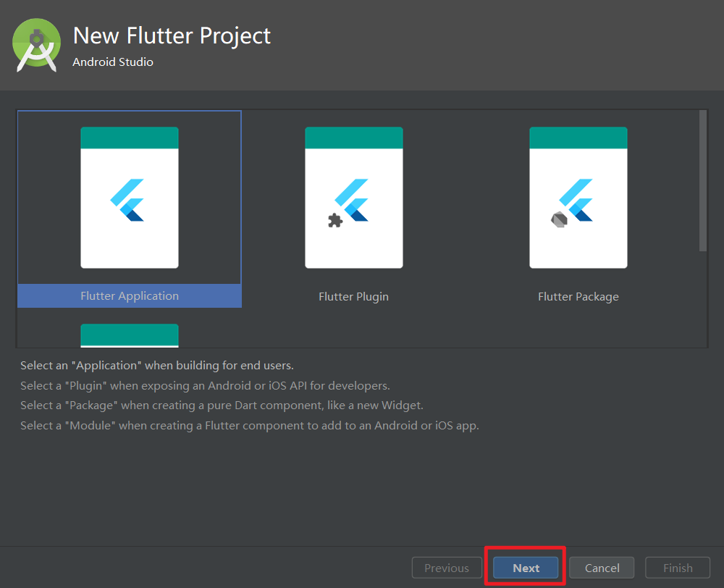Click the Next button
Image resolution: width=724 pixels, height=588 pixels.
coord(526,568)
